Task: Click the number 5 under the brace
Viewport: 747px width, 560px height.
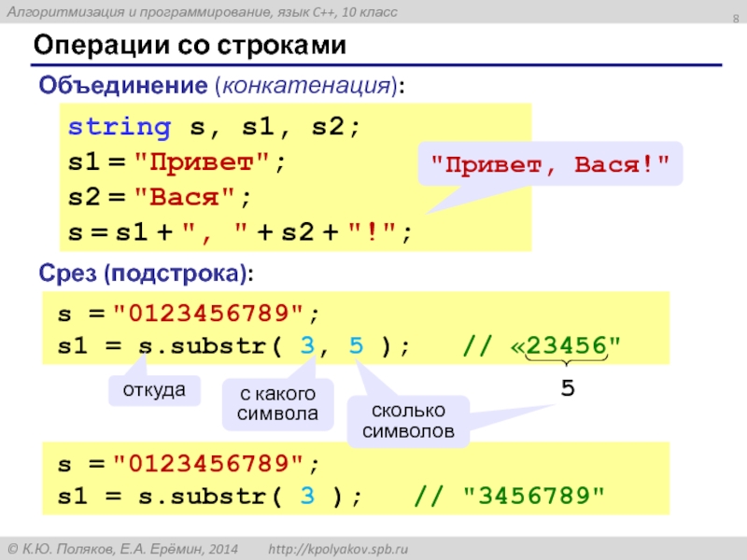Action: [568, 388]
